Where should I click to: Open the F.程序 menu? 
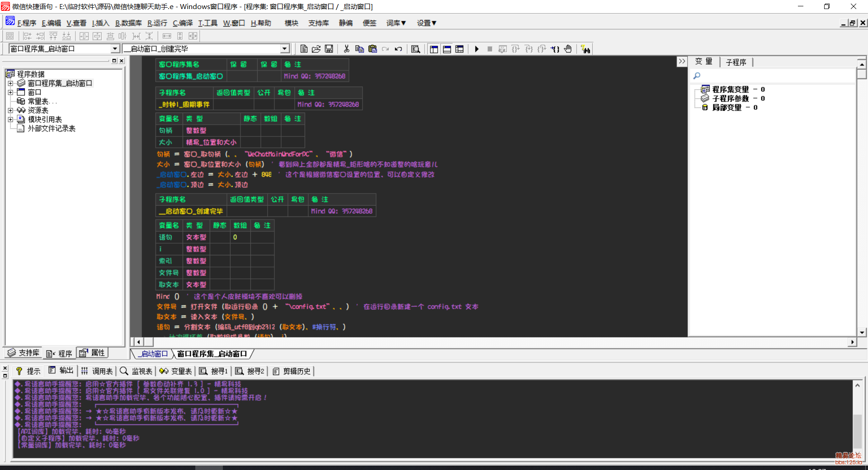tap(27, 23)
